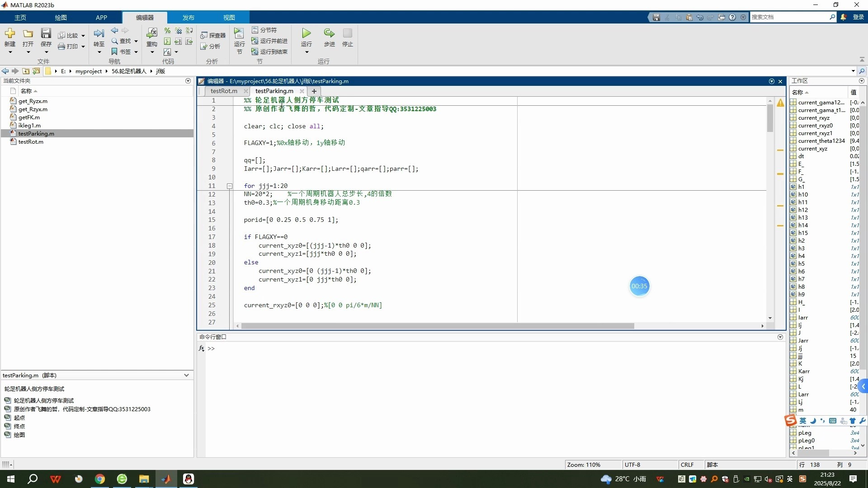Screen dimensions: 868x488
Task: Switch to the testRot.m editor tab
Action: pos(224,91)
